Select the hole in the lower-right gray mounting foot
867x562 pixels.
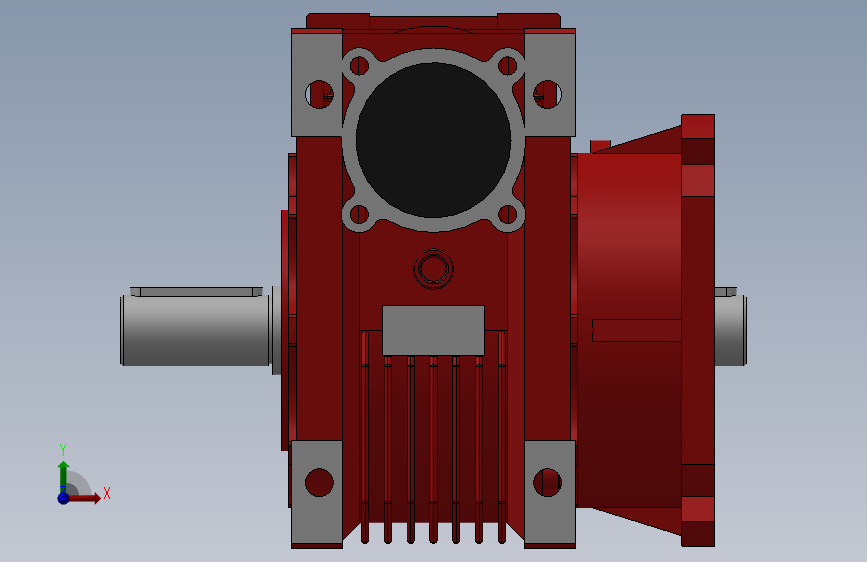click(x=547, y=482)
